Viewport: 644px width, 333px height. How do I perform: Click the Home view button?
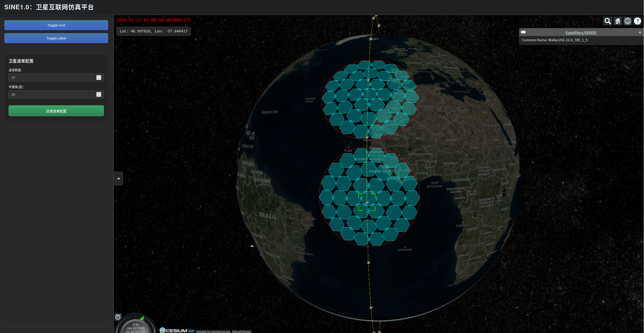coord(618,21)
